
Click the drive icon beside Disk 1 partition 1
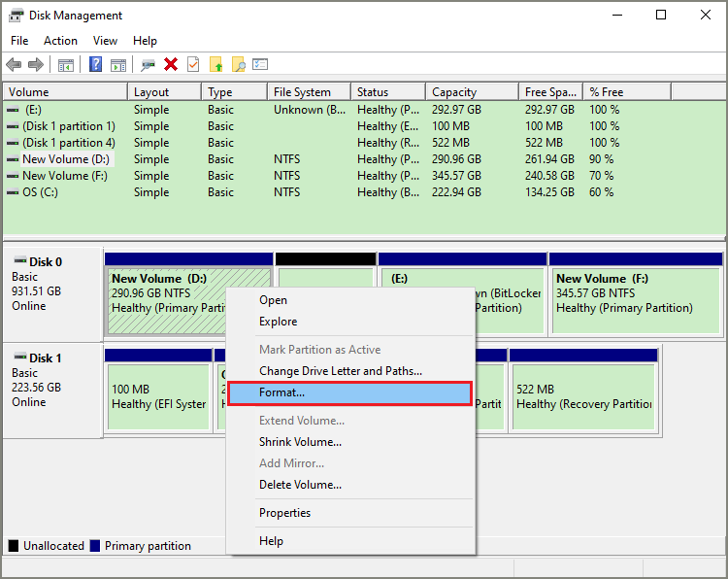(13, 126)
